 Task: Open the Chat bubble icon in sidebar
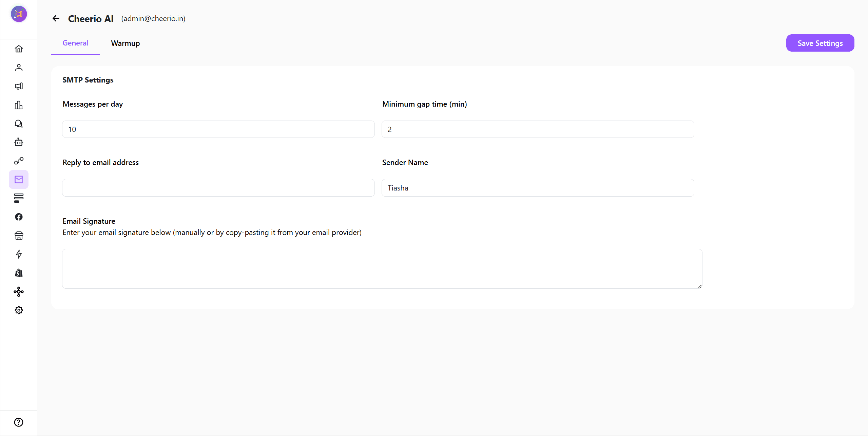click(x=19, y=124)
